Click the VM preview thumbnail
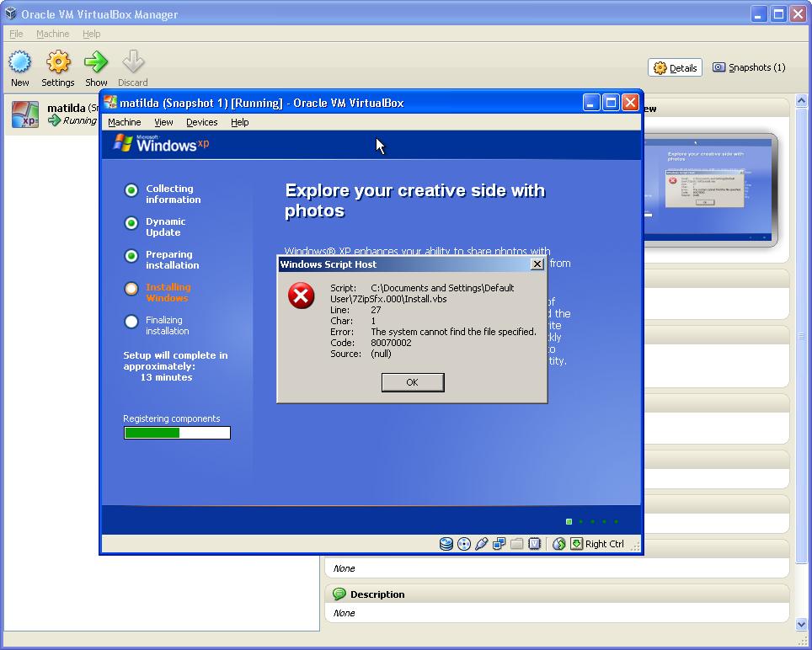The height and width of the screenshot is (650, 812). pyautogui.click(x=709, y=189)
